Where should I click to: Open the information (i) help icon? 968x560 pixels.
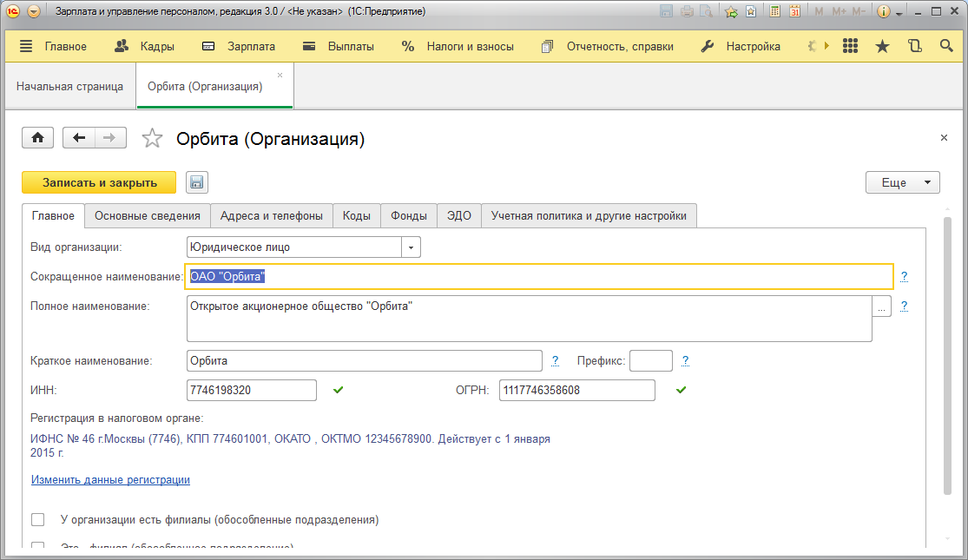[x=884, y=11]
